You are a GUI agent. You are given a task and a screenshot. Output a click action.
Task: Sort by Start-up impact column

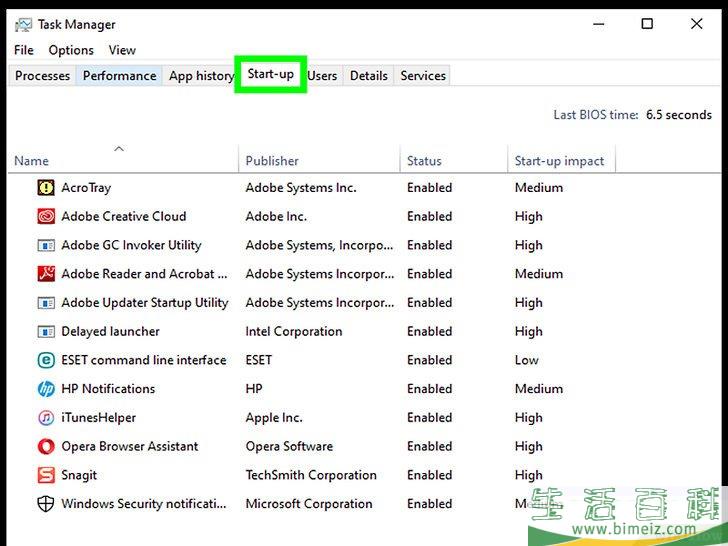point(559,161)
